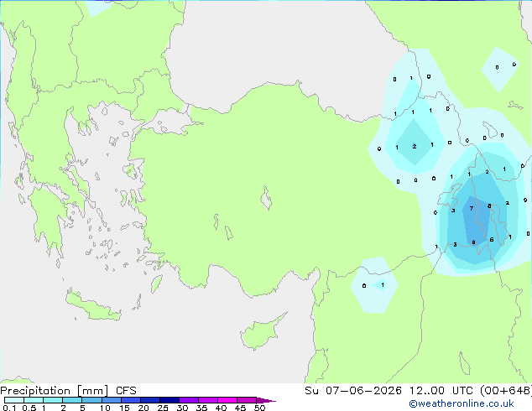Click the "40" legend scale label
This screenshot has width=532, height=411.
(x=221, y=408)
